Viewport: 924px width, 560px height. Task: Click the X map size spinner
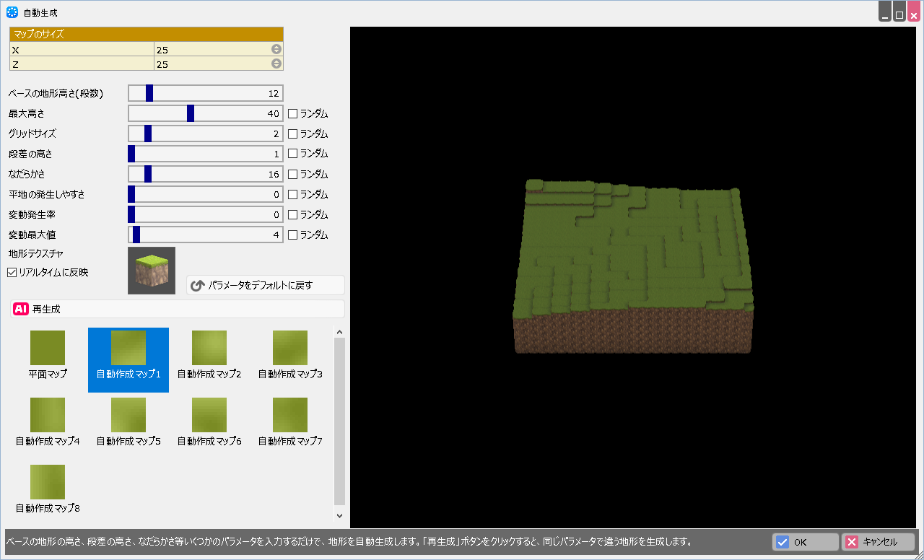tap(276, 49)
